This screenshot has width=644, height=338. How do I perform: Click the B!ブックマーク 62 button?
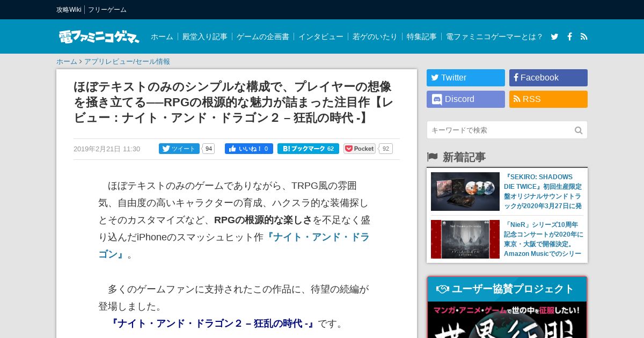point(308,149)
